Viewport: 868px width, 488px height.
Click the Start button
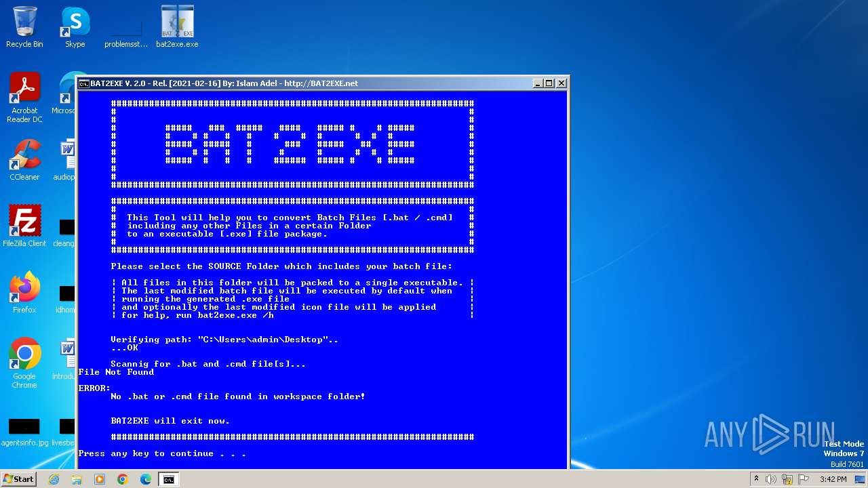point(19,479)
